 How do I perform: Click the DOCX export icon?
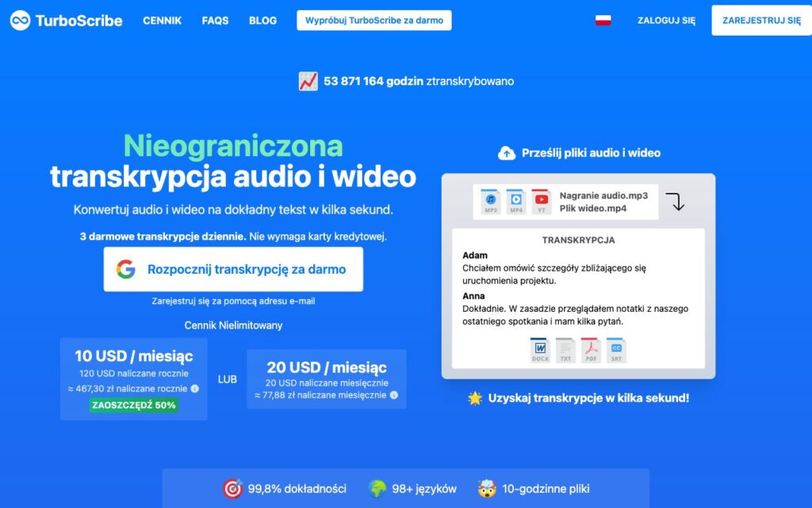(540, 350)
